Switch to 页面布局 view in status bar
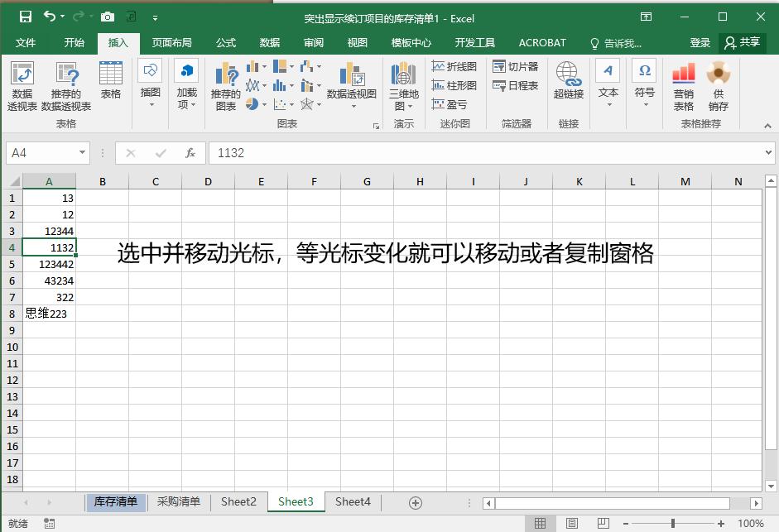Screen dimensions: 779x532 click(x=572, y=522)
